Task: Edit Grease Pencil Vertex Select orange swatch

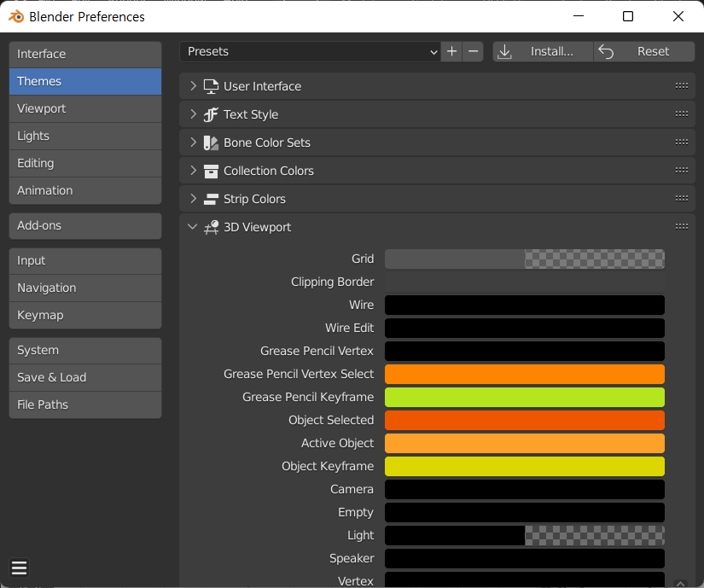Action: click(525, 375)
